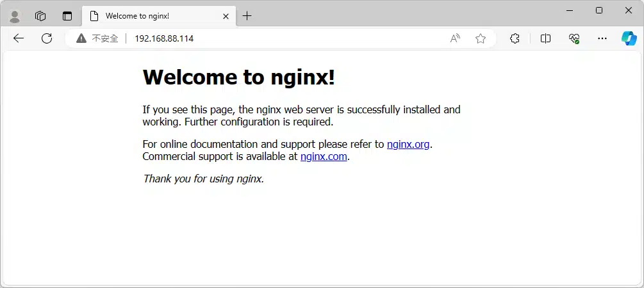Minimize the browser window

point(570,11)
